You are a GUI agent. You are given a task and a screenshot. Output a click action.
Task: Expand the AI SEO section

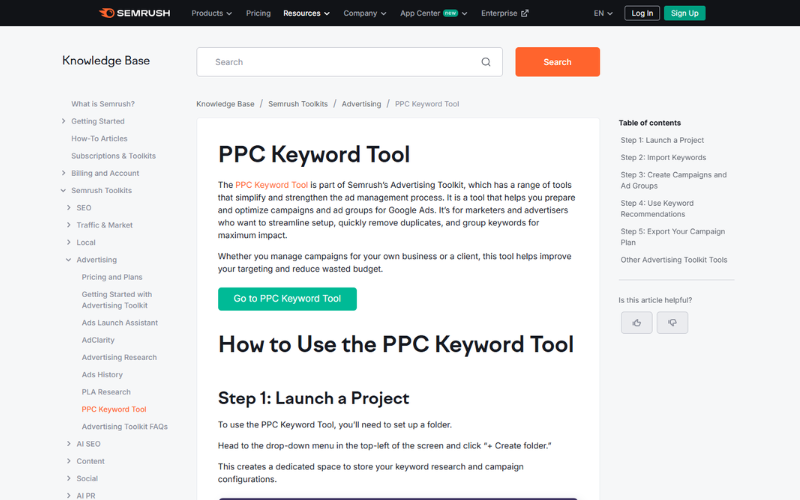pyautogui.click(x=68, y=444)
